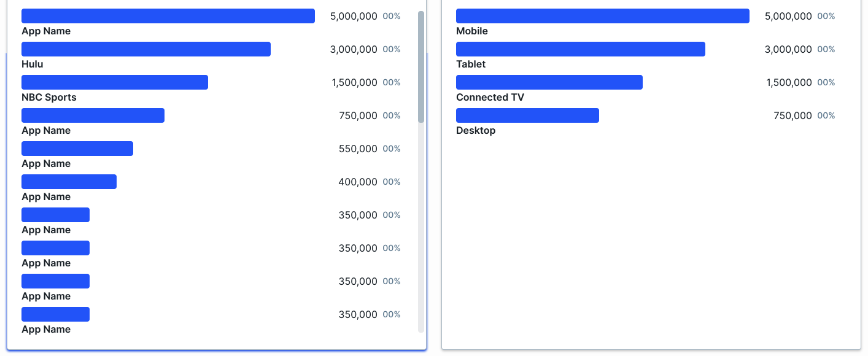Select the Hulu bar in the chart

[144, 49]
